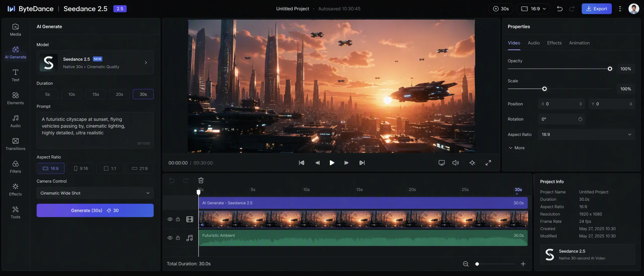Click the crosshair focus icon under preview

coord(472,163)
